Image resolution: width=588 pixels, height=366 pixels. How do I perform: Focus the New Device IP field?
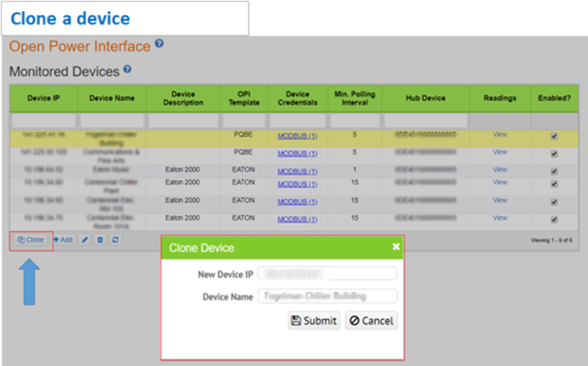coord(327,274)
